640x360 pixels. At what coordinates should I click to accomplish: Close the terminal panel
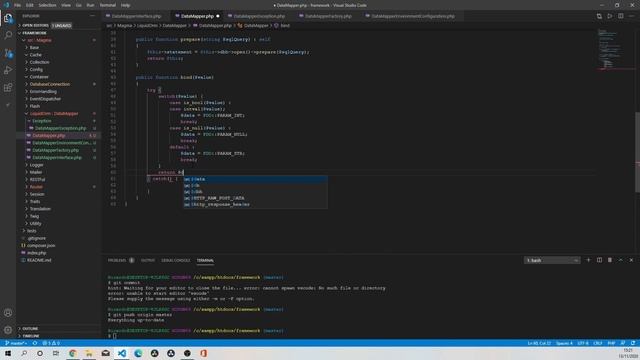631,260
